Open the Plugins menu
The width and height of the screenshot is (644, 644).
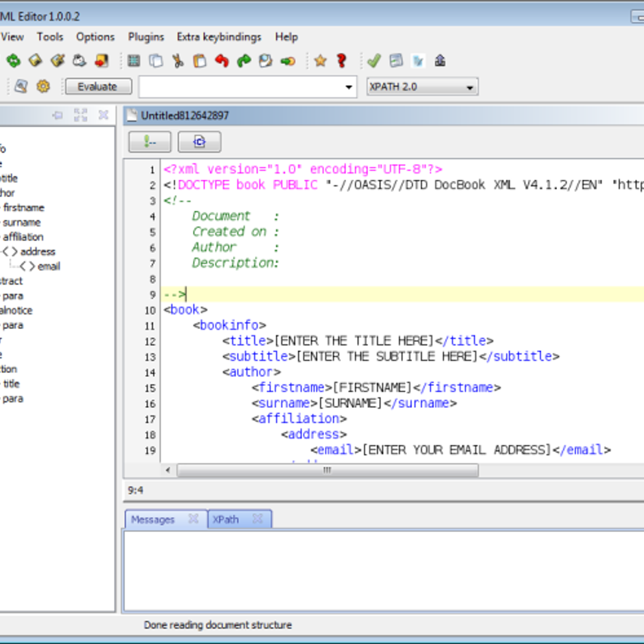pyautogui.click(x=146, y=37)
